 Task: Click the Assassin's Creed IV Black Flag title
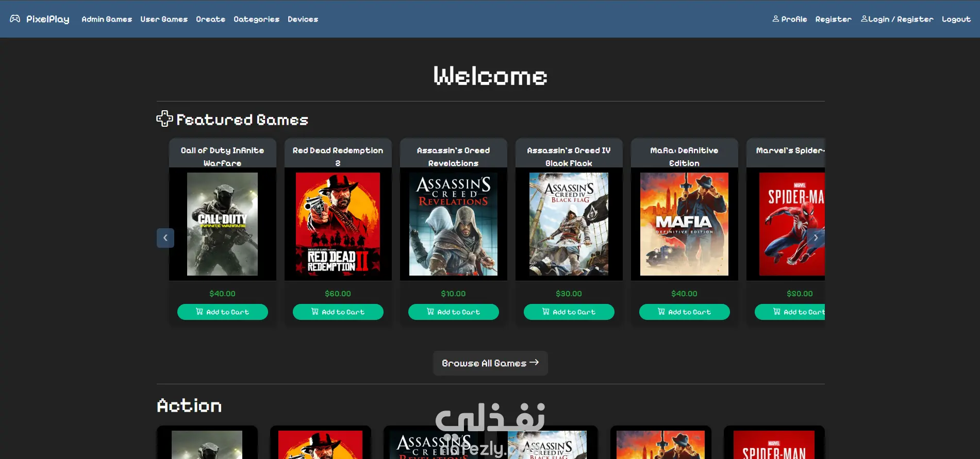[569, 157]
